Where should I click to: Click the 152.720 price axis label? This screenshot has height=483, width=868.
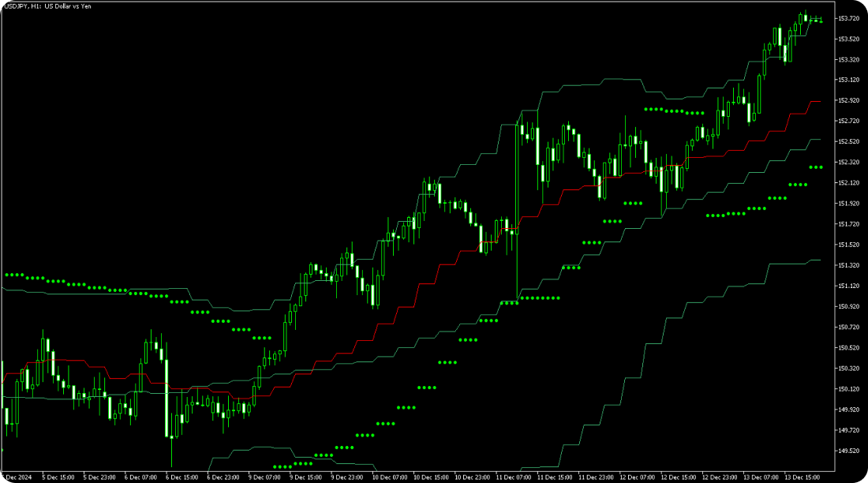pos(848,121)
